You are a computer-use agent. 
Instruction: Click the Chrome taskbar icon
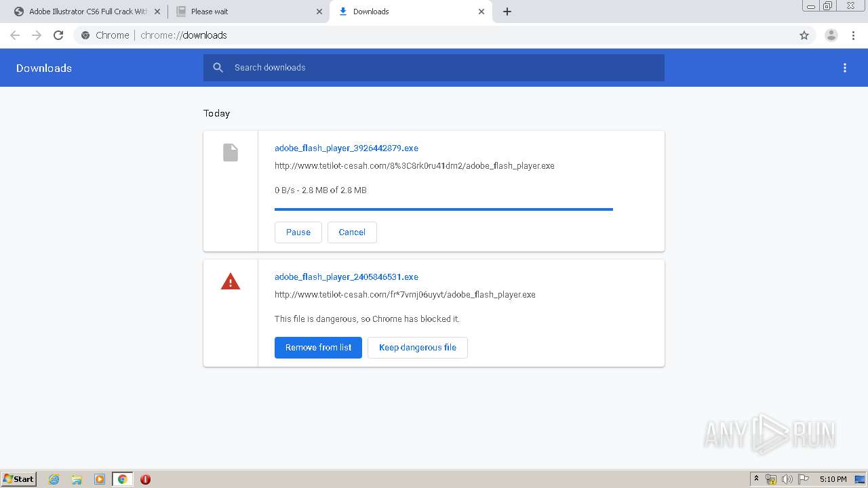pos(123,479)
